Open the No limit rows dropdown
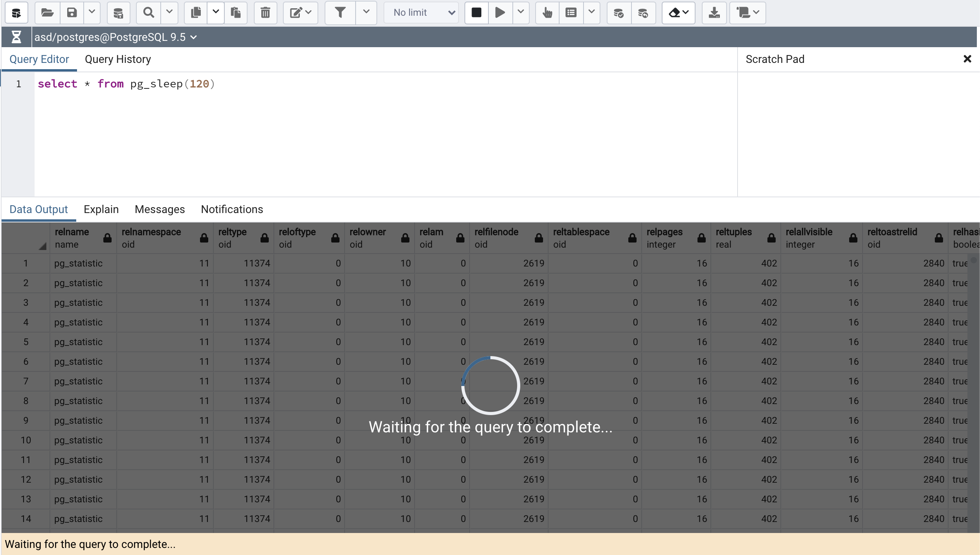 421,13
